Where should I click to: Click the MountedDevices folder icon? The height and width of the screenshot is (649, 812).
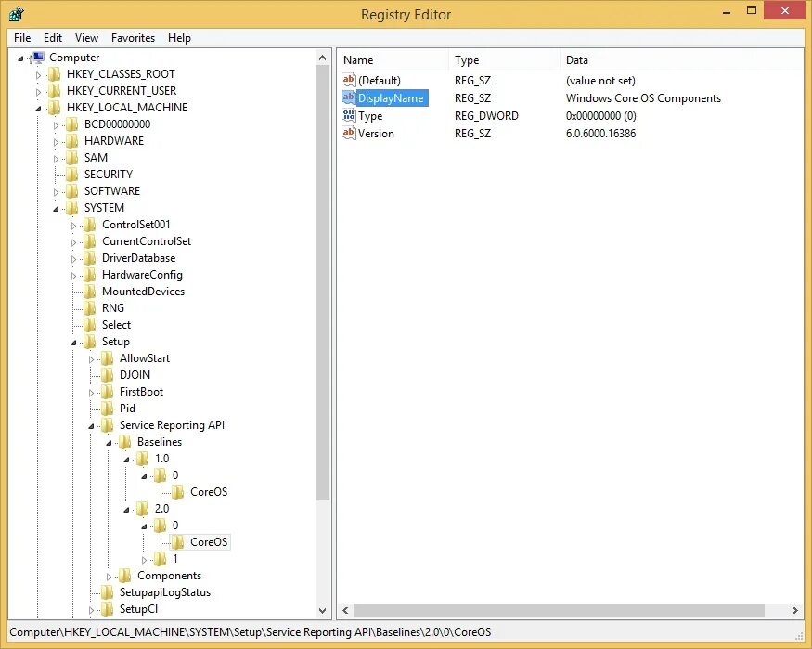tap(90, 292)
